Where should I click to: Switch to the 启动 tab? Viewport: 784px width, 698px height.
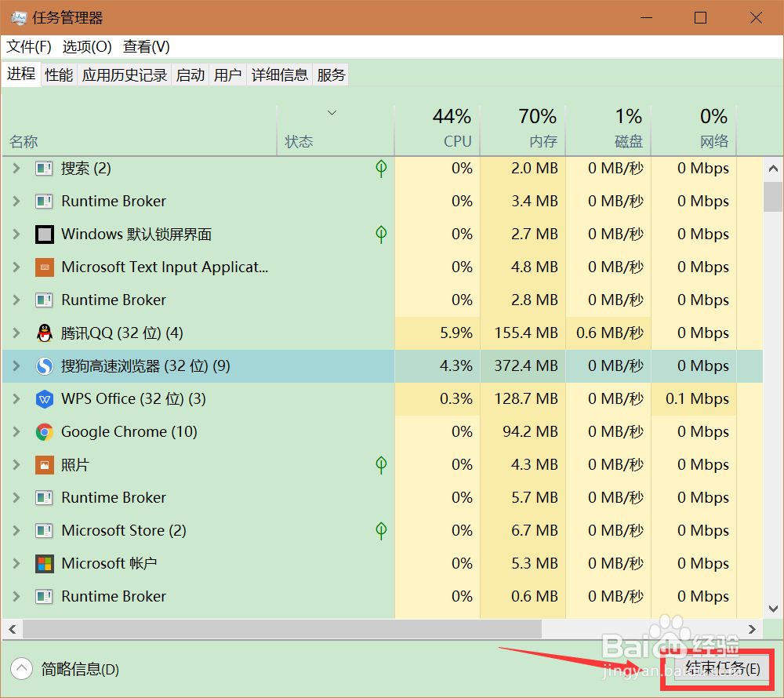191,75
